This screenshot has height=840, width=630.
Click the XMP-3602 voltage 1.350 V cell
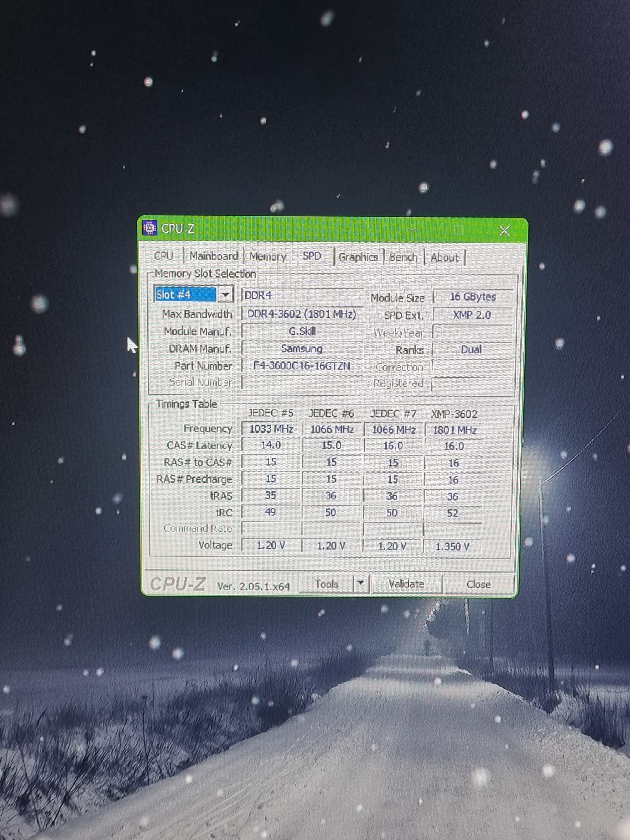[x=452, y=546]
